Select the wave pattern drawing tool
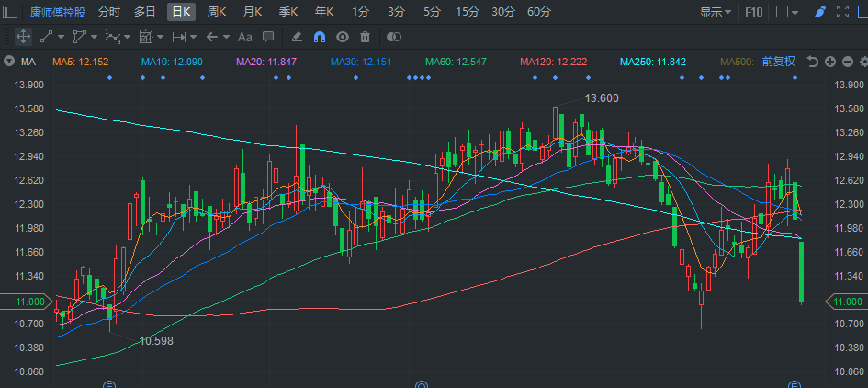868x388 pixels. (x=112, y=37)
